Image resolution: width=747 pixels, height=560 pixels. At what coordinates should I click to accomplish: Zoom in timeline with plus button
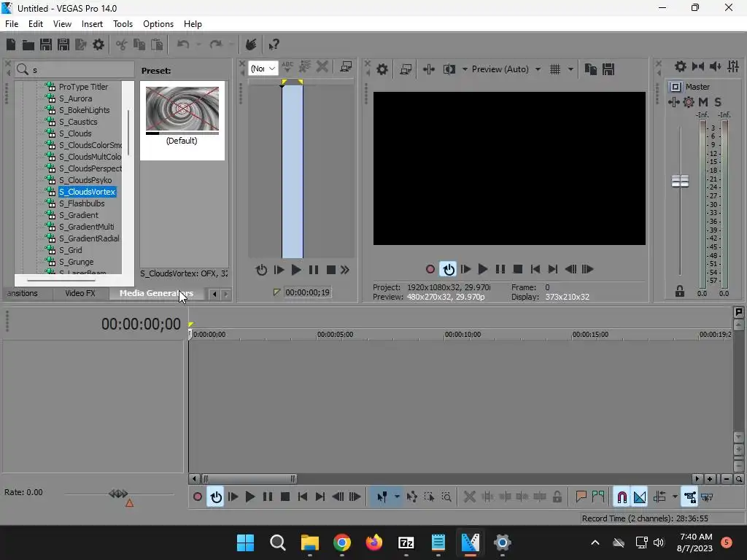point(710,479)
